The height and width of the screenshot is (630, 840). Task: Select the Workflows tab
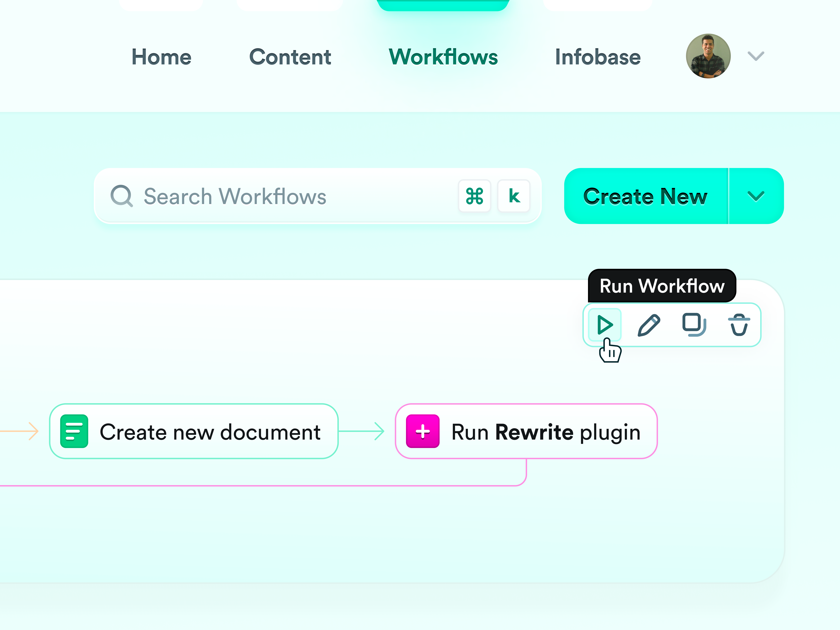click(443, 57)
